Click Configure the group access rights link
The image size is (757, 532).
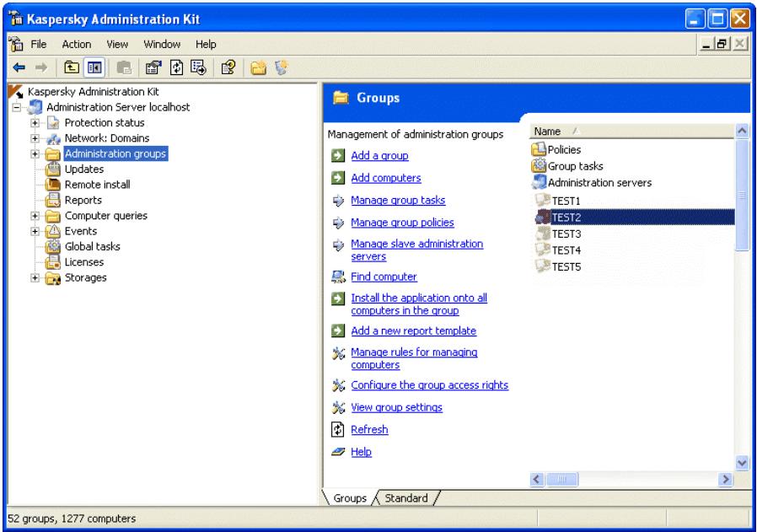tap(429, 384)
